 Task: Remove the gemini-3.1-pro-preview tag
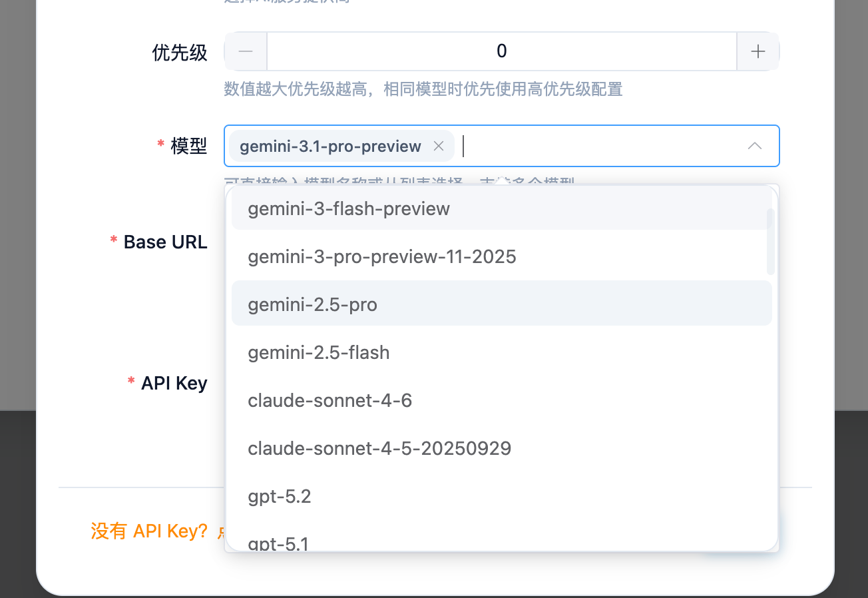[439, 147]
